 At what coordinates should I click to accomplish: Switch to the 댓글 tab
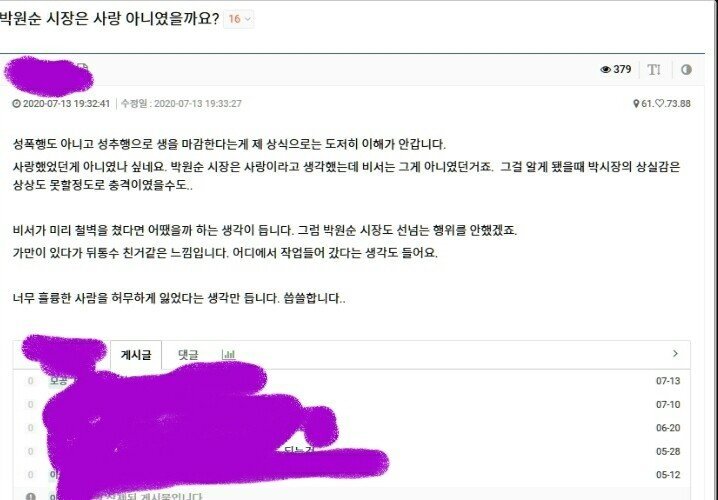(188, 355)
